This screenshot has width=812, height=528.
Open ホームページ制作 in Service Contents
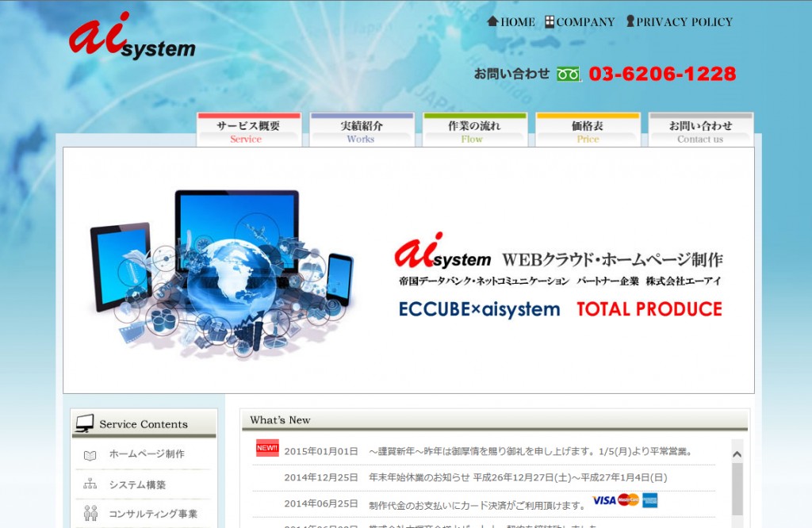click(x=147, y=454)
